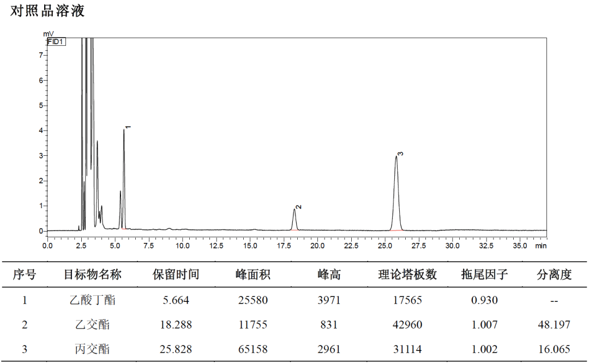The image size is (589, 364).
Task: Click retention time 18.288
Action: pos(176,325)
